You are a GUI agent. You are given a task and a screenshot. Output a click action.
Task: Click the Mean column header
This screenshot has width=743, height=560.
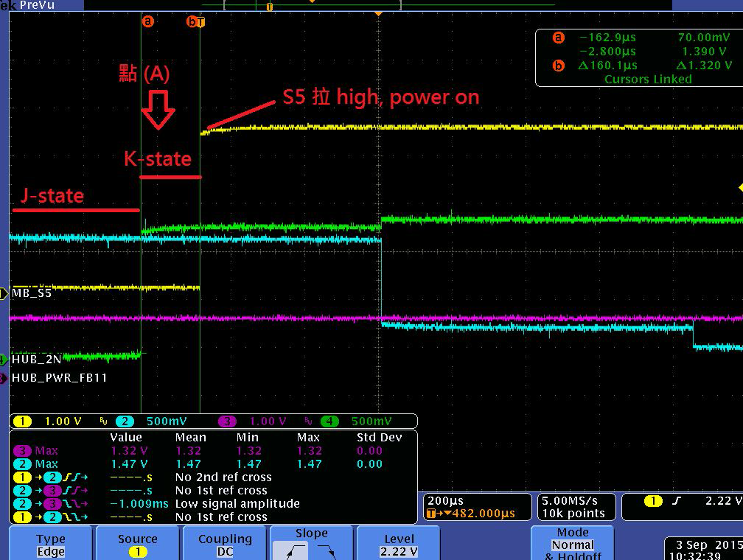[x=191, y=437]
